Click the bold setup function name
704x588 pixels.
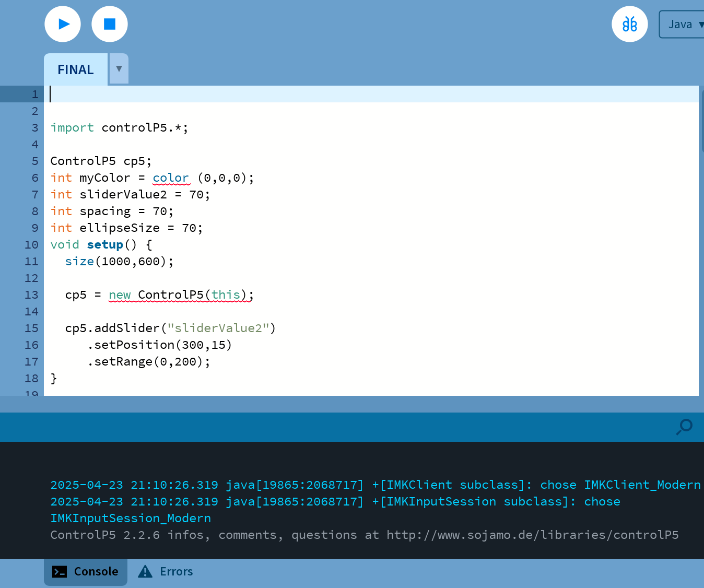coord(105,245)
